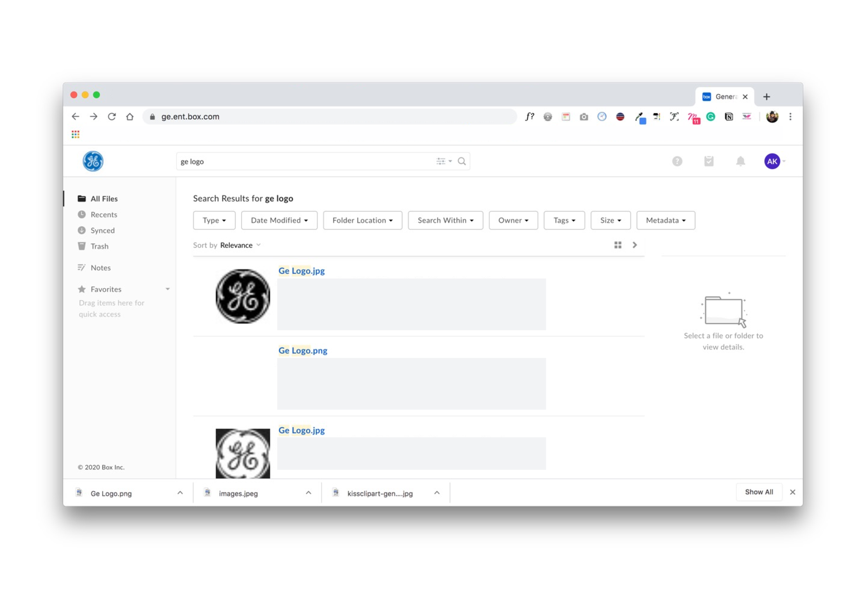Toggle the details sidebar chevron

634,245
